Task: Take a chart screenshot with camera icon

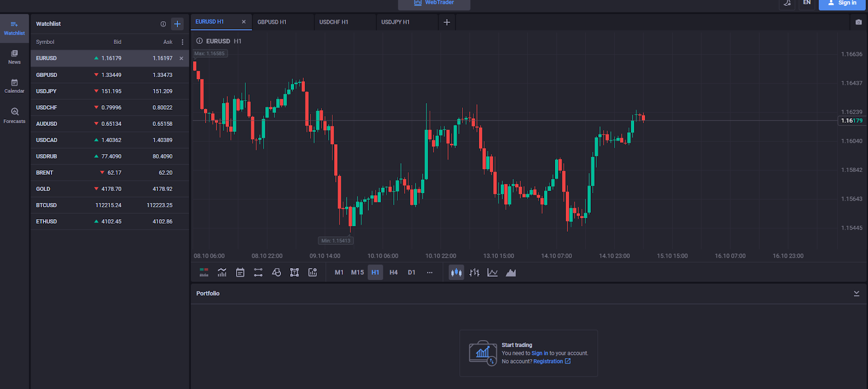Action: (x=858, y=22)
